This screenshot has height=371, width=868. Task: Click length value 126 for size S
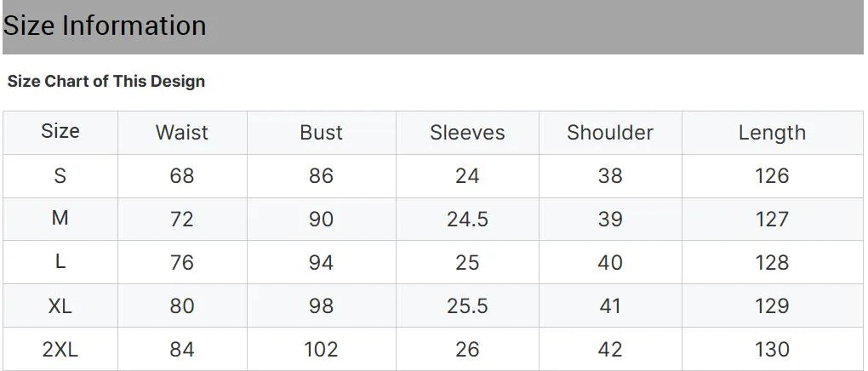(772, 176)
